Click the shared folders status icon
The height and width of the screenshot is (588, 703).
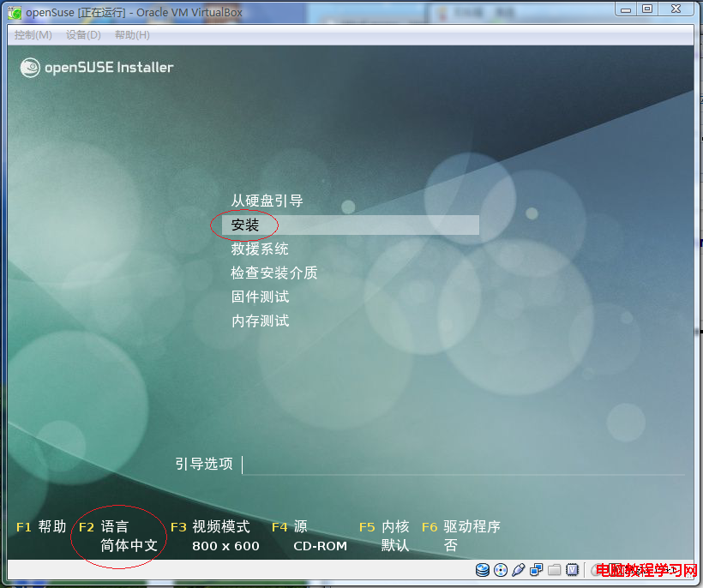coord(555,570)
